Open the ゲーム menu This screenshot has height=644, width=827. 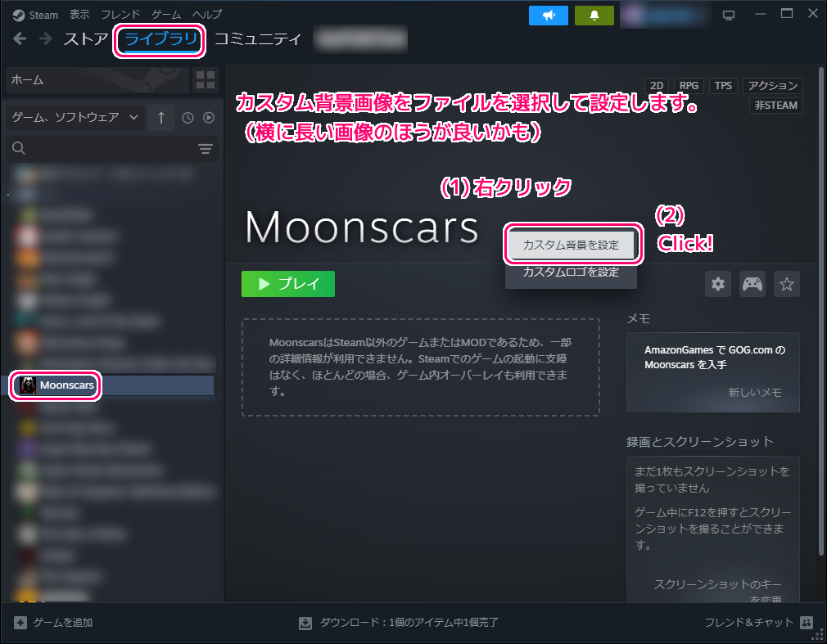click(x=166, y=14)
